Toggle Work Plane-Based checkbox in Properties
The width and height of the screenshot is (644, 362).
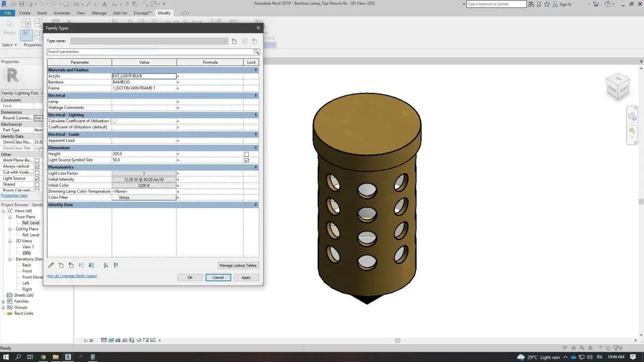click(x=37, y=160)
